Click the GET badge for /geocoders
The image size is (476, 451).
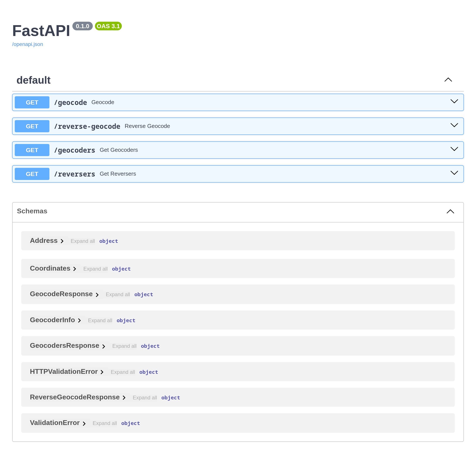point(32,150)
